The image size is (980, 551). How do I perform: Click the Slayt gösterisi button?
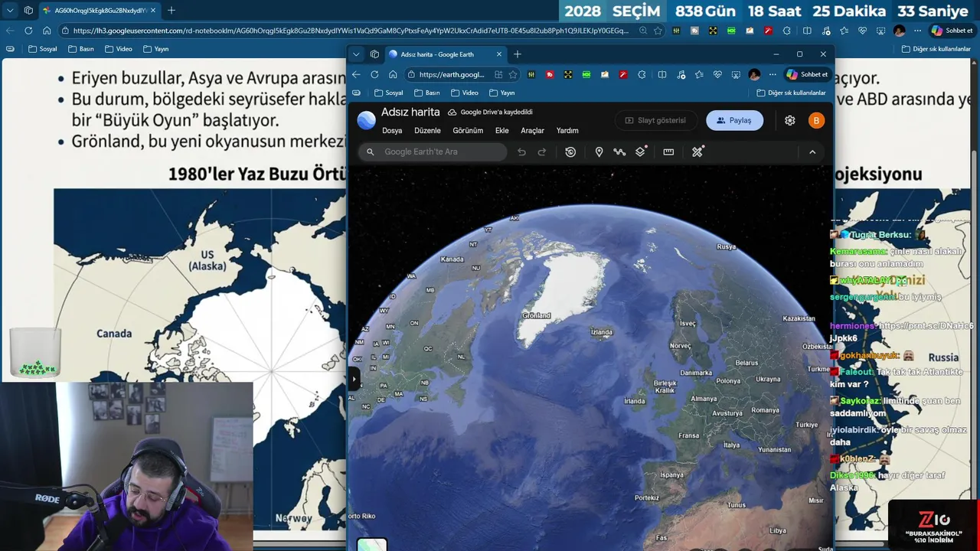coord(655,120)
